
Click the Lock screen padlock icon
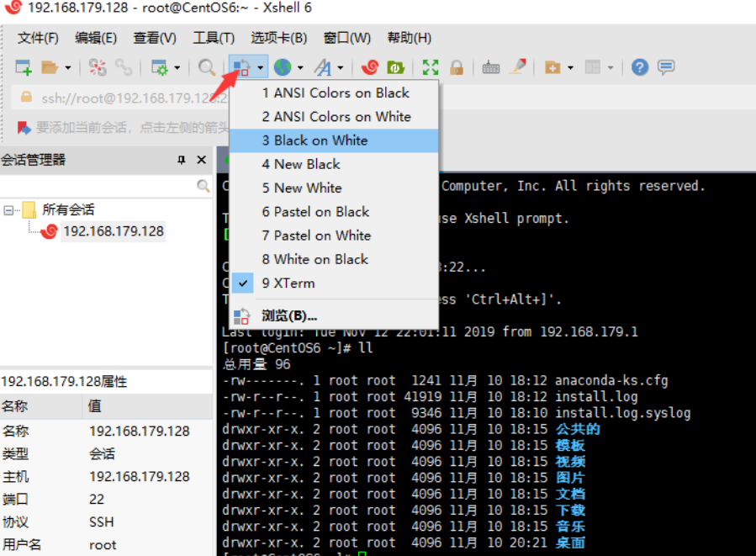point(457,67)
